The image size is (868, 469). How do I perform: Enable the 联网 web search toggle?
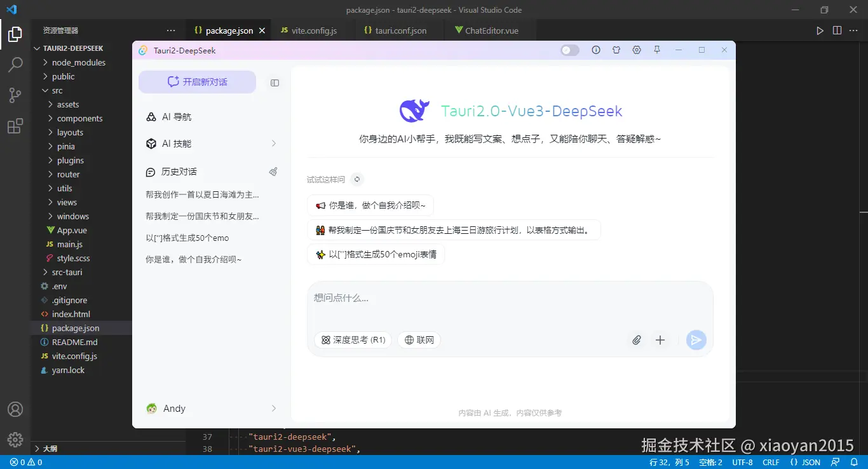[419, 340]
